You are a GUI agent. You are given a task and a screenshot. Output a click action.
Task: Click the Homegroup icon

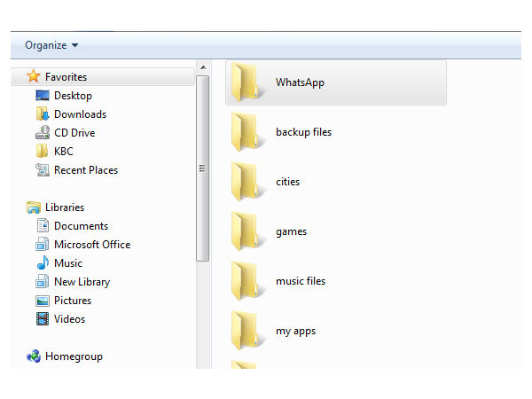click(x=34, y=356)
